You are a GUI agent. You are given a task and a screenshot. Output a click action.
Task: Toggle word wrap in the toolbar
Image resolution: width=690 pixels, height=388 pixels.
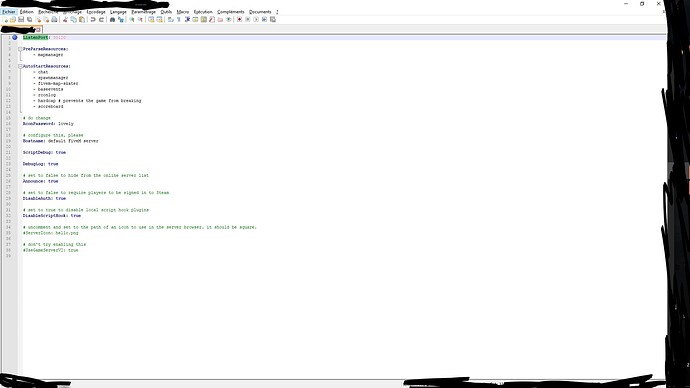170,19
